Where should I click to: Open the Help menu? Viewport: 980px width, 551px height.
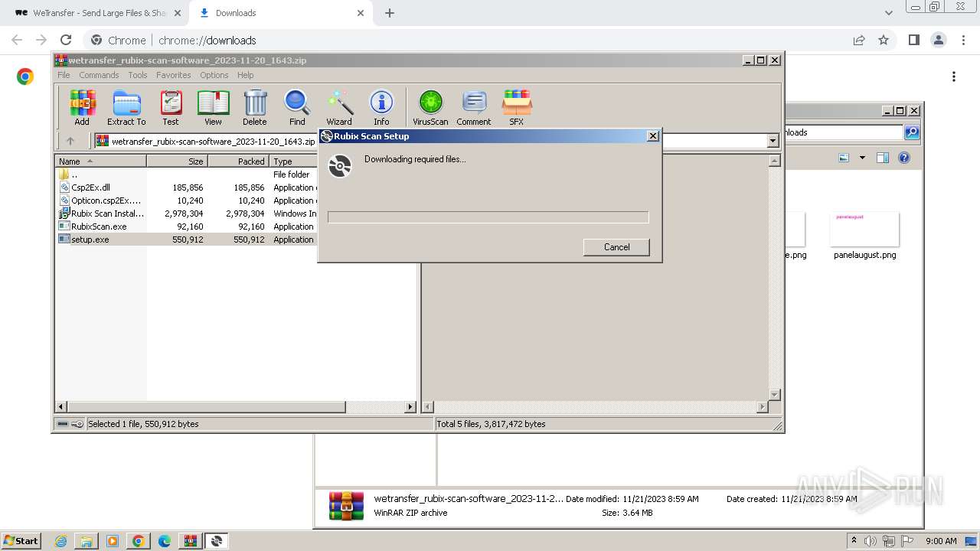245,75
